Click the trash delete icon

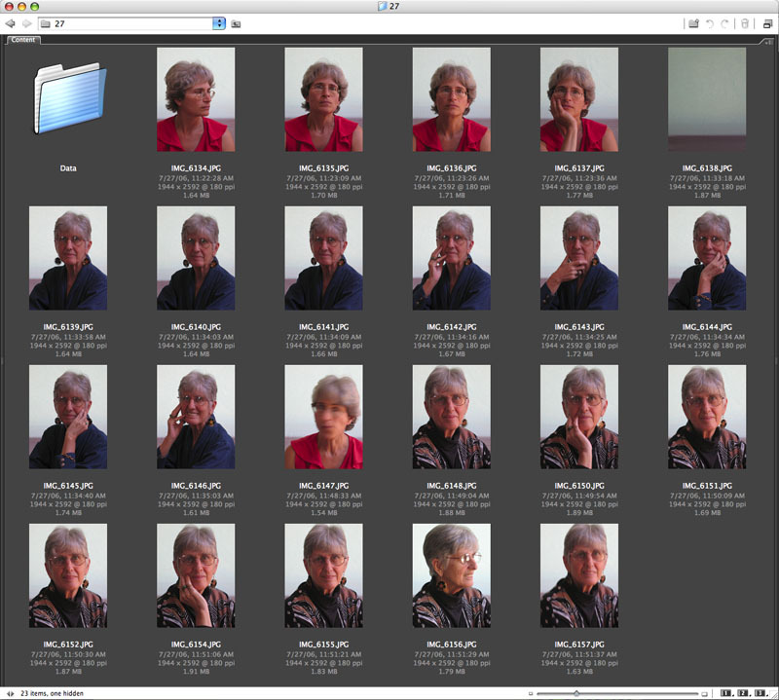coord(745,23)
